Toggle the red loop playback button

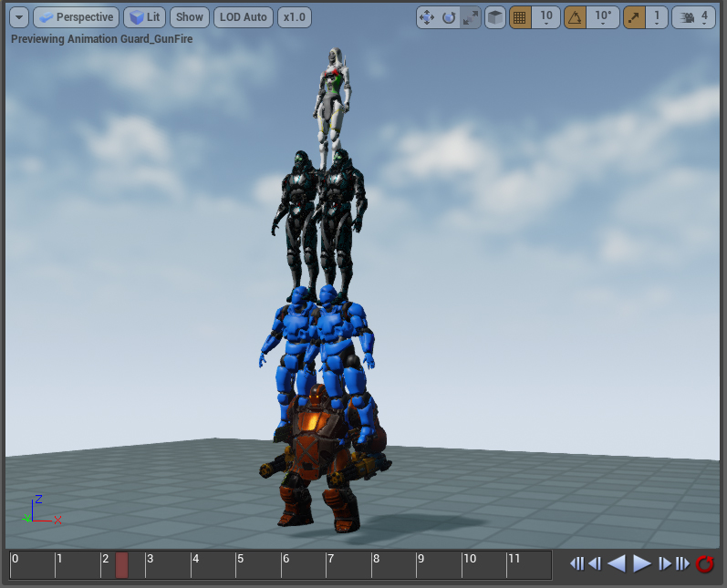(x=705, y=564)
